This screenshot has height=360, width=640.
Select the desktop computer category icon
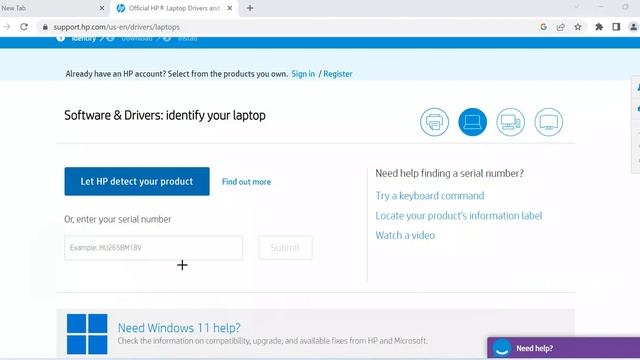coord(510,122)
